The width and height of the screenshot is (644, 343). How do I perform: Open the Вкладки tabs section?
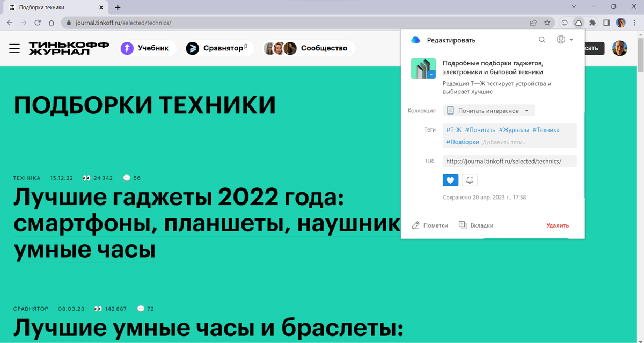pos(476,225)
